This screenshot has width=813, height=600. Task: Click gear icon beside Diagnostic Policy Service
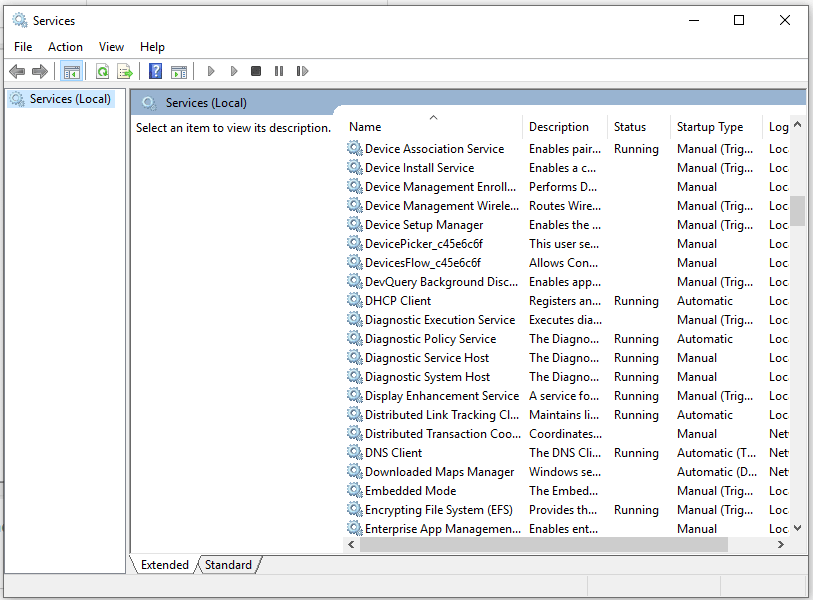point(355,338)
